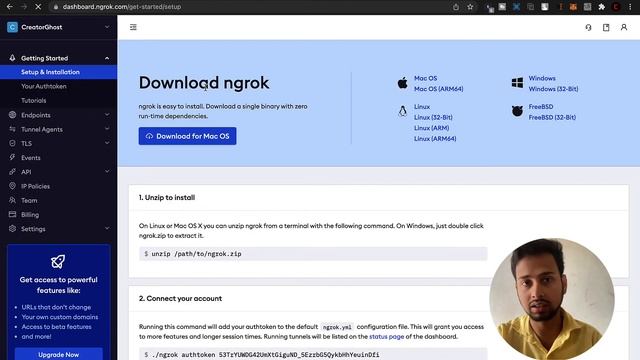
Task: Open browser extensions puzzle icon
Action: tap(602, 7)
